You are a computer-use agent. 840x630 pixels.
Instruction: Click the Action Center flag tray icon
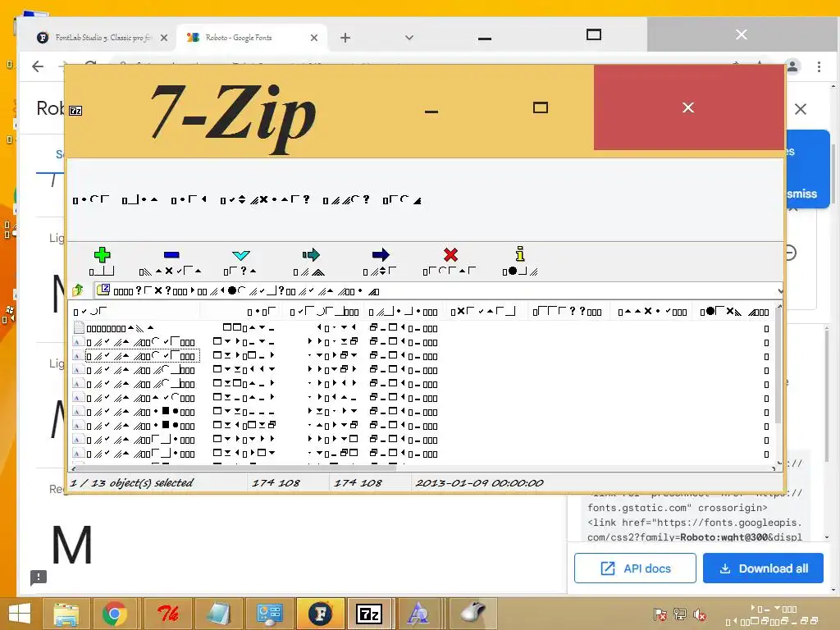pyautogui.click(x=660, y=614)
